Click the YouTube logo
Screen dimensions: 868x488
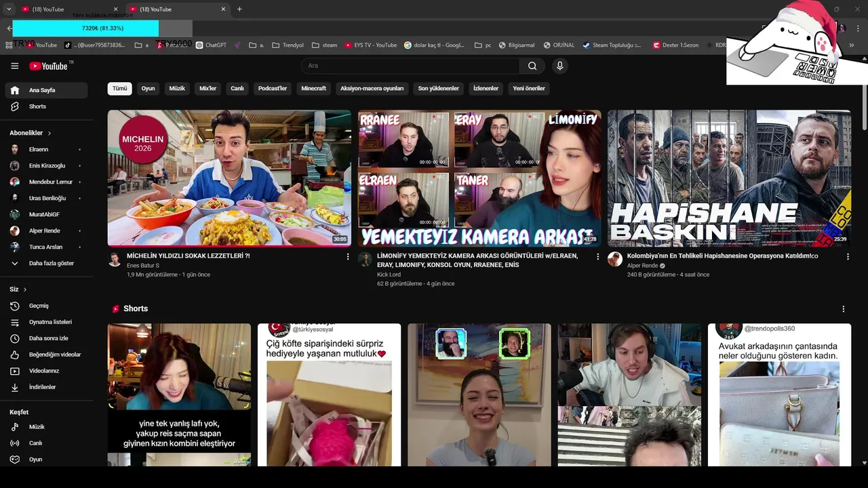[x=49, y=66]
